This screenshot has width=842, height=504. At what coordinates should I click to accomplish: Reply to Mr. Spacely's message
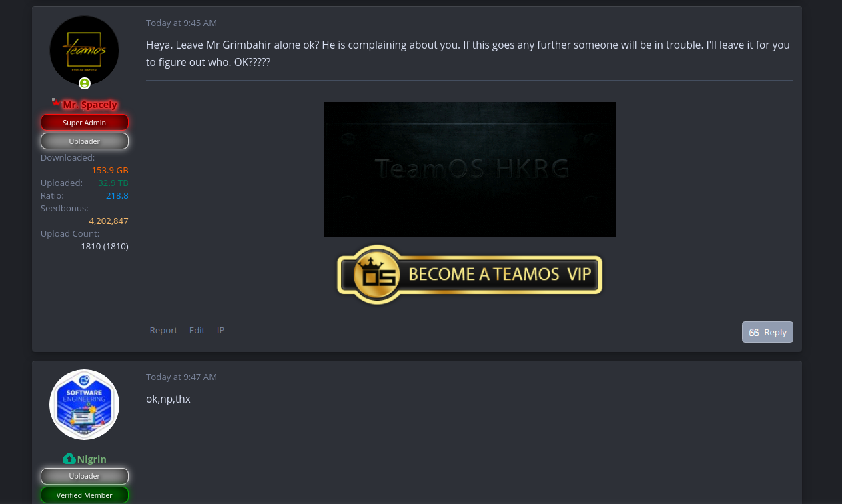coord(767,332)
